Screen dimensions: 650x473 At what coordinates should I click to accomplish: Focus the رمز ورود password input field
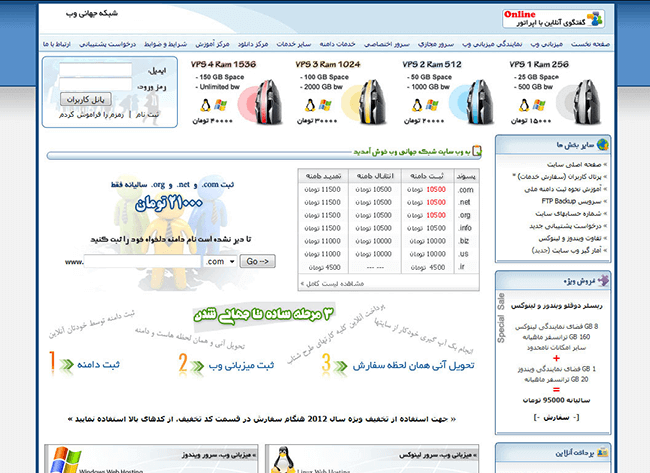coord(95,84)
